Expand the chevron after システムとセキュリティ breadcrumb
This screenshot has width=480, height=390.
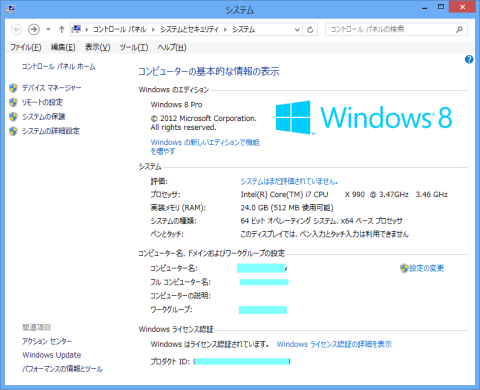point(225,30)
